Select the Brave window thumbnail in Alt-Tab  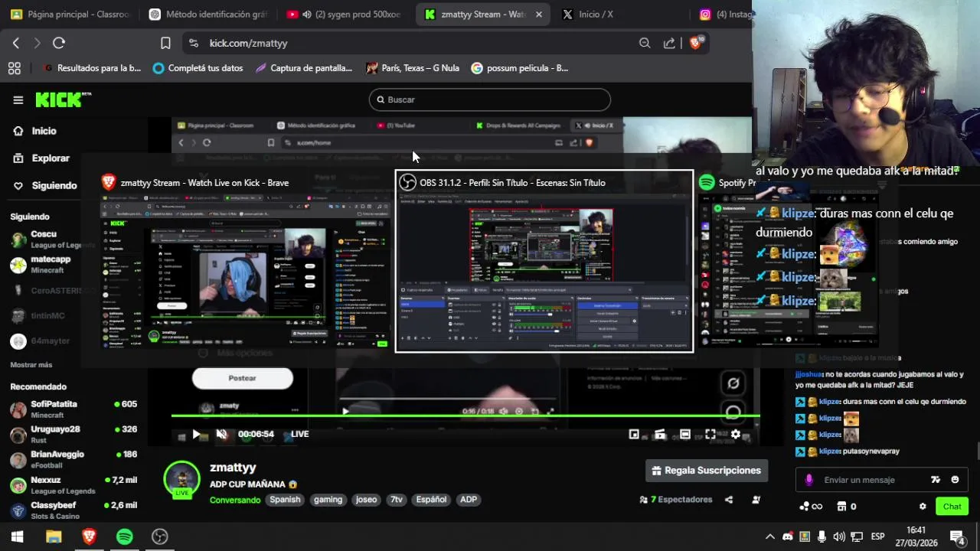coord(245,262)
